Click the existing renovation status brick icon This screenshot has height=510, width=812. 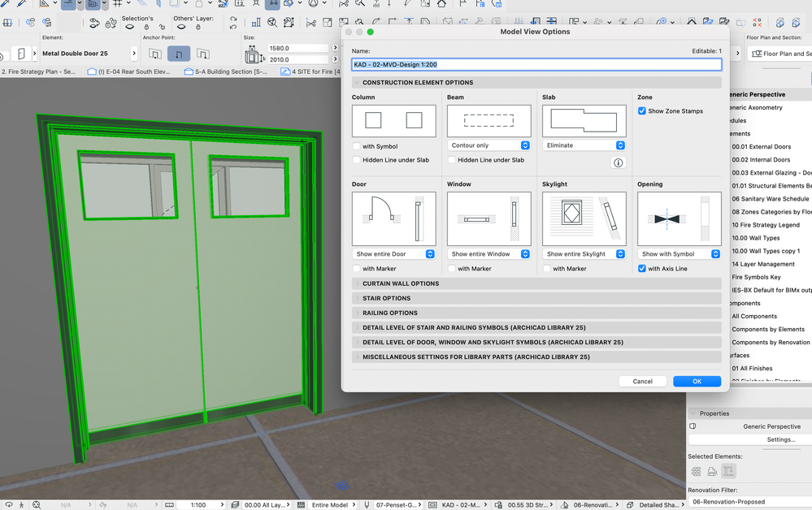(x=697, y=471)
